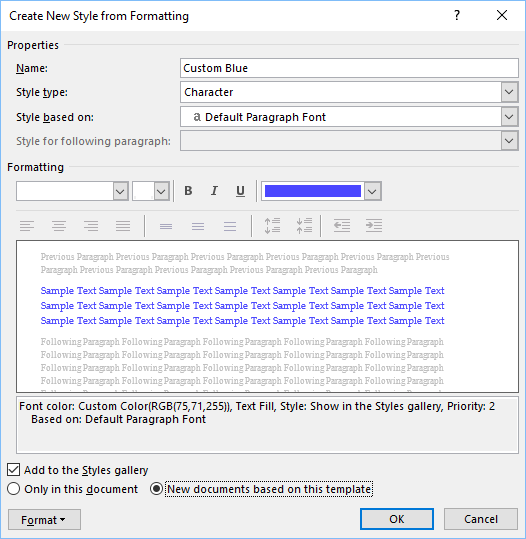Click the align right icon
Screen dimensions: 526x539
coord(91,226)
